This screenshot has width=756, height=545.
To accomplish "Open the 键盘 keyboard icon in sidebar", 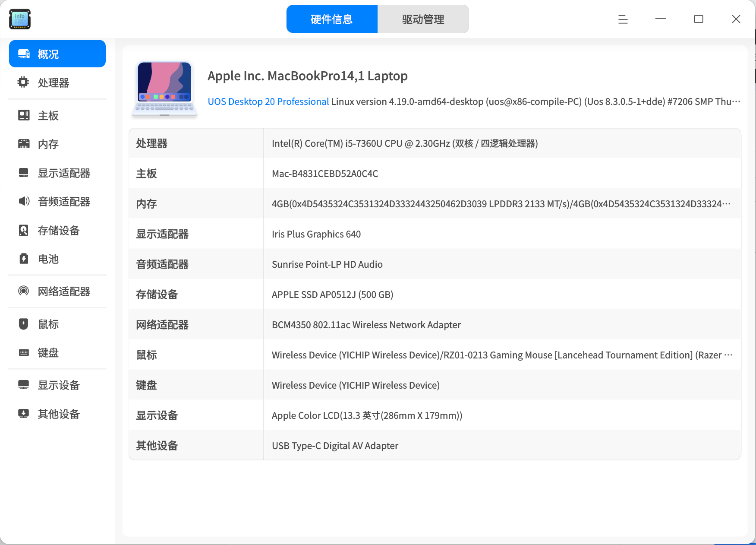I will (24, 352).
